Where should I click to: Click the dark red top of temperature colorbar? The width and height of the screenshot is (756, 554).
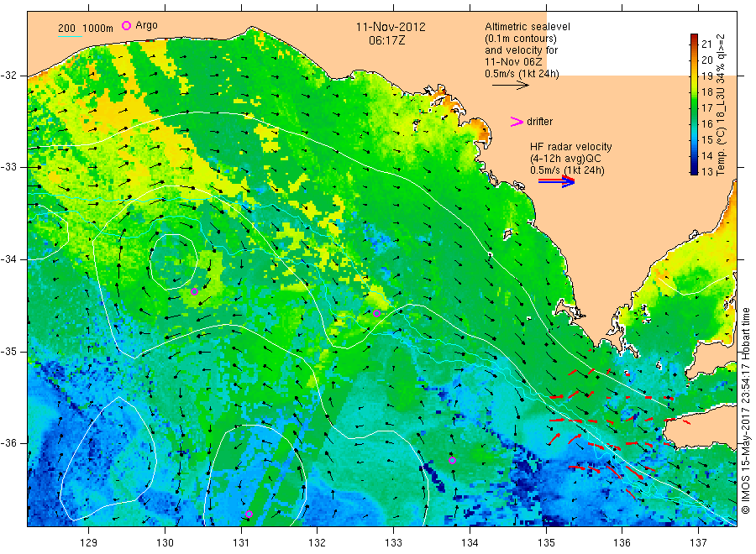coord(694,37)
